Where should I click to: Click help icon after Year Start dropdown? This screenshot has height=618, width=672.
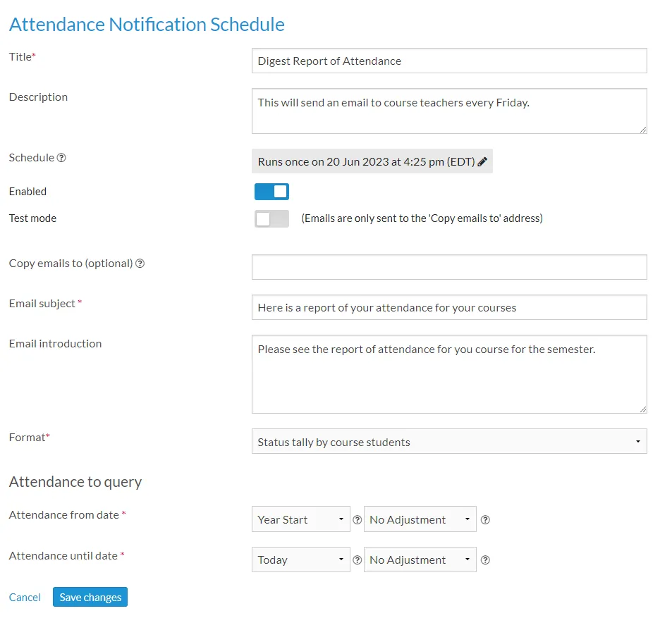[357, 519]
